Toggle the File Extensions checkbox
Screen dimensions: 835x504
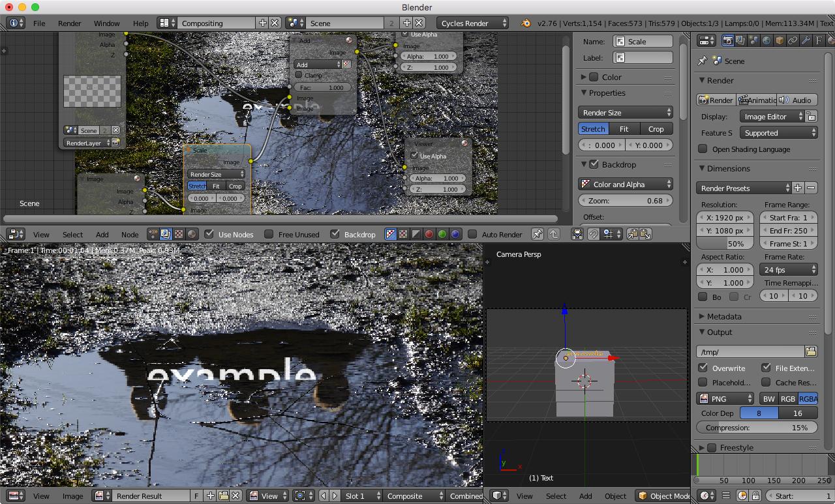[x=766, y=368]
